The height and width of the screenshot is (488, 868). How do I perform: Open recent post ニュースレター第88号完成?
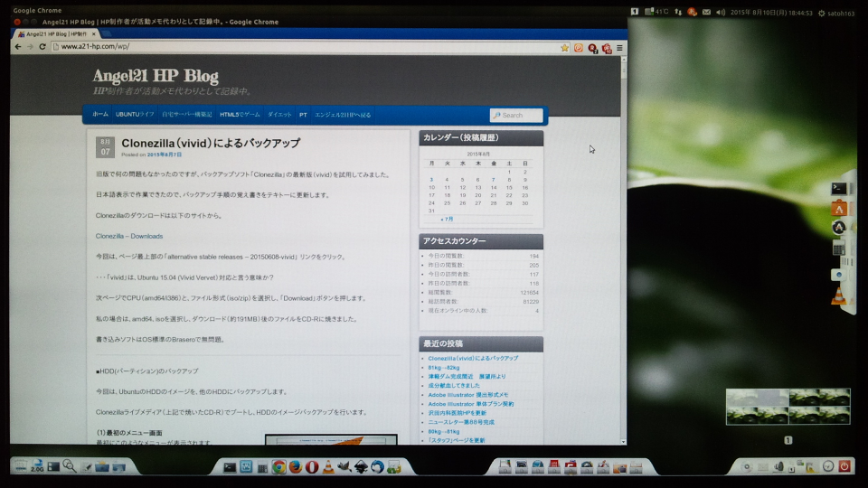pyautogui.click(x=460, y=422)
